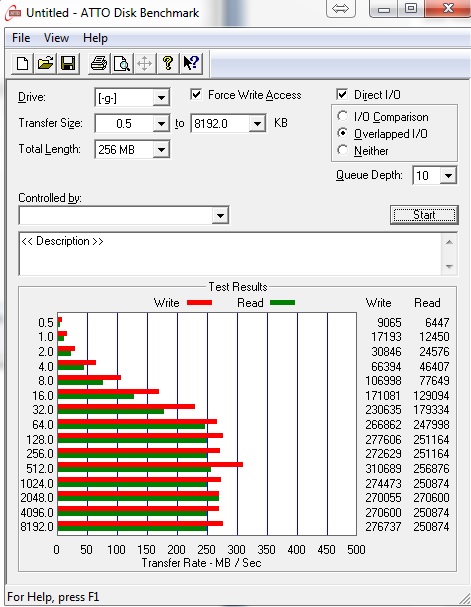
Task: Open the Total Length dropdown
Action: [161, 150]
